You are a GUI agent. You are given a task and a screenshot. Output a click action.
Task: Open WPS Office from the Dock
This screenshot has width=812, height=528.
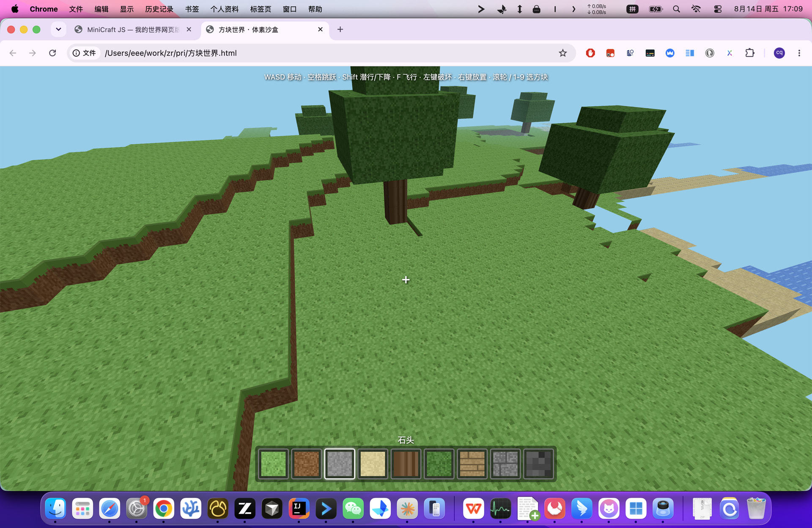tap(473, 508)
